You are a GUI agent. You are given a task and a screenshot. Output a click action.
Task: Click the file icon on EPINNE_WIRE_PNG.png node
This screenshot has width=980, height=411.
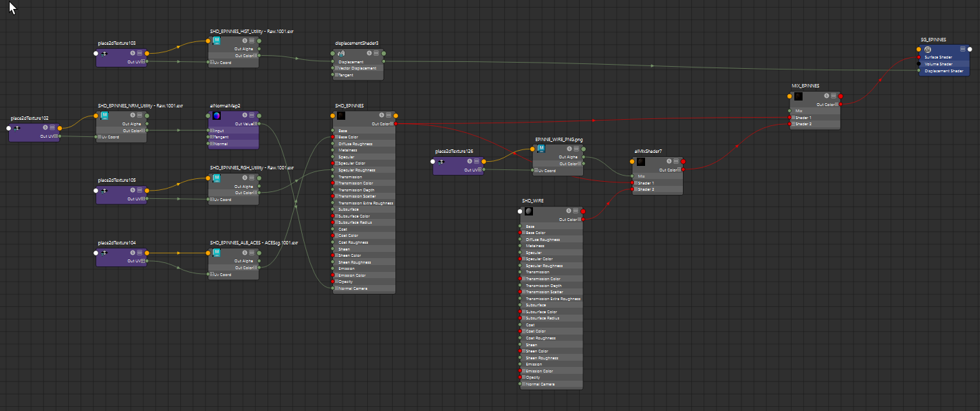coord(541,149)
